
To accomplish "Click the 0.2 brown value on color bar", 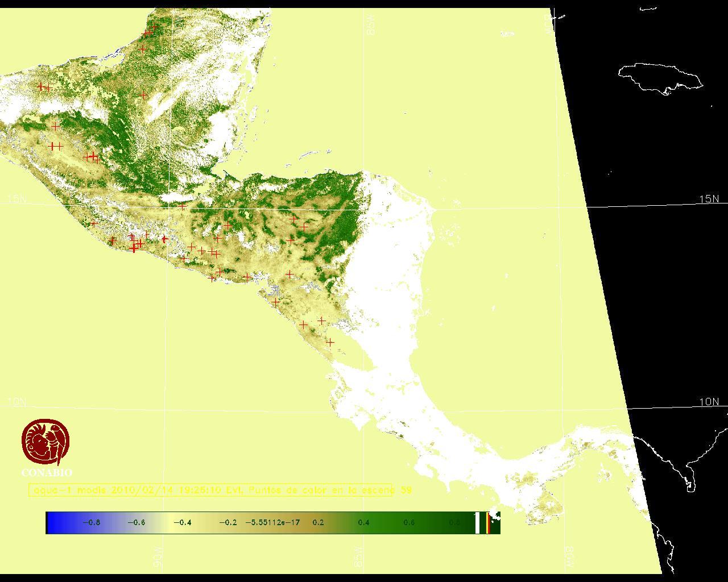I will coord(318,523).
